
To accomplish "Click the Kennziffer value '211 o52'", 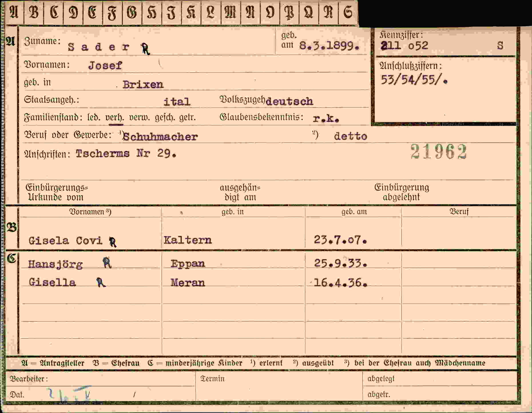I will point(404,45).
